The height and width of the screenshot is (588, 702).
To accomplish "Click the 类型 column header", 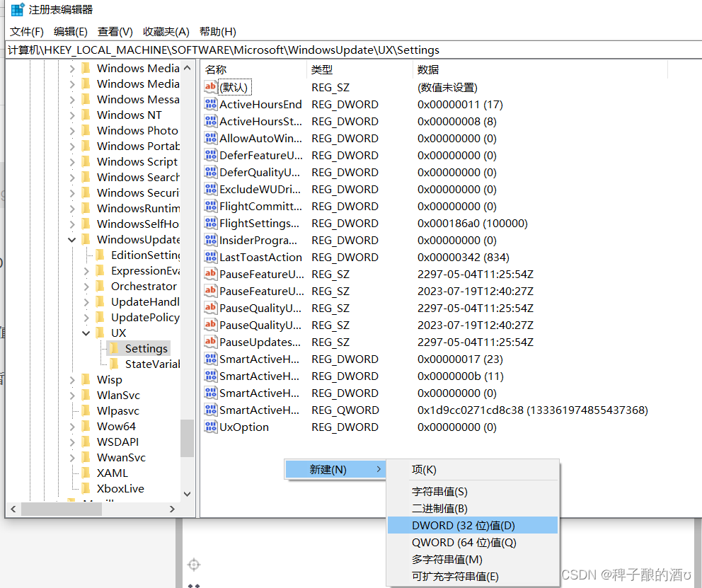I will (359, 70).
